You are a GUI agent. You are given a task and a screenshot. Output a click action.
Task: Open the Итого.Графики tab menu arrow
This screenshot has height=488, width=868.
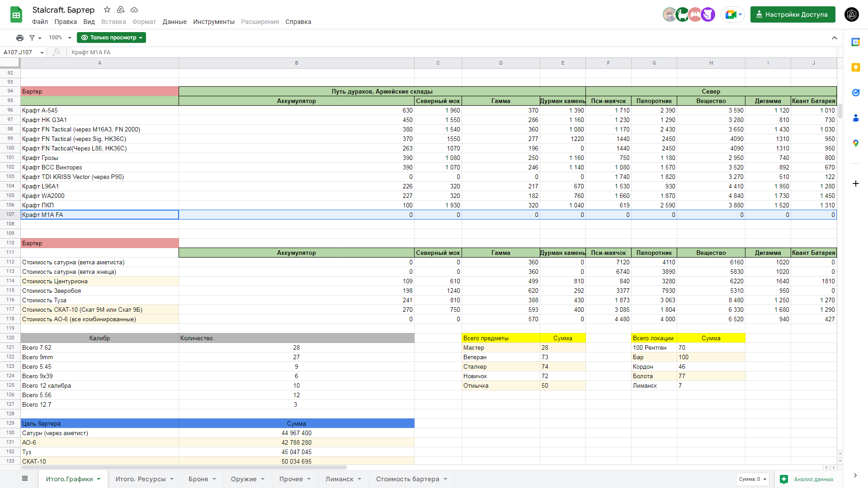[99, 479]
